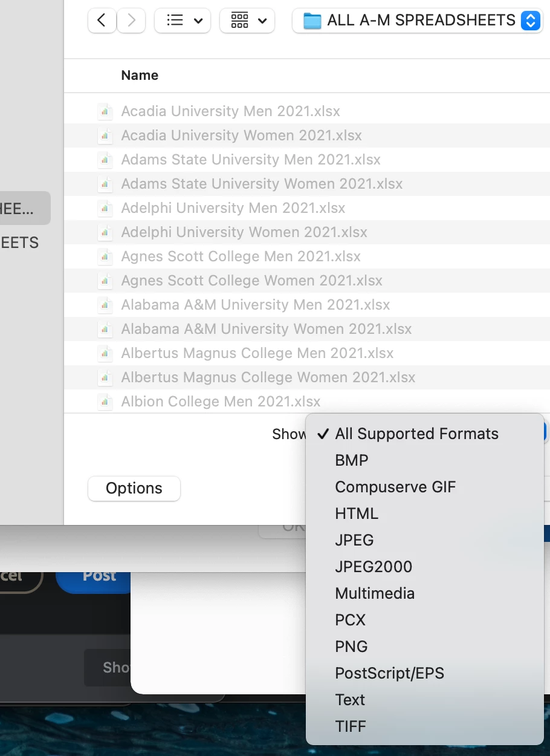Click Adelphi University Women 2021.xlsx file icon

click(x=105, y=232)
